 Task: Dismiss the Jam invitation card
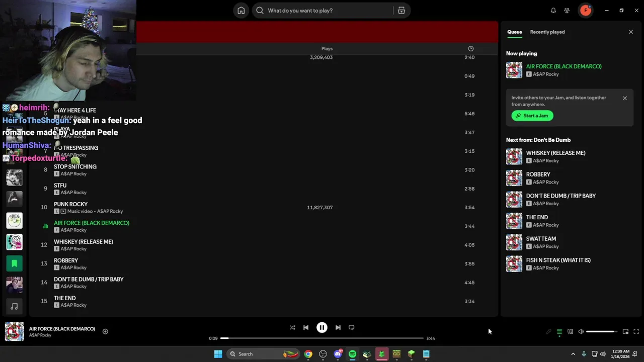coord(625,99)
